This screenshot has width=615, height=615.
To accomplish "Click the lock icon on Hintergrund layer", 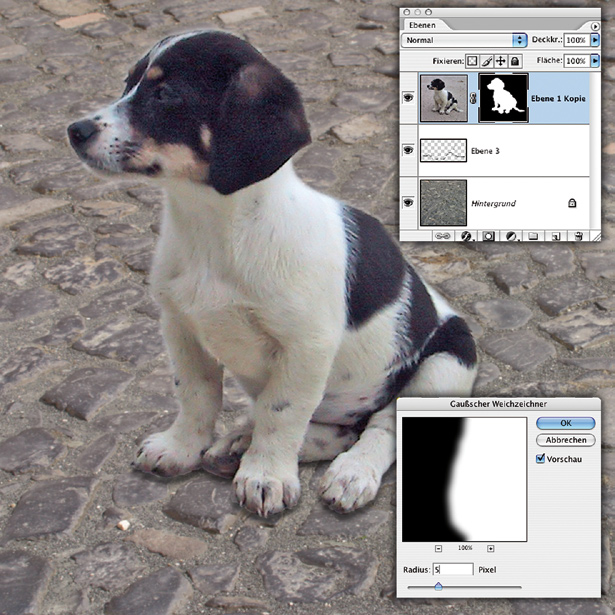I will (572, 203).
